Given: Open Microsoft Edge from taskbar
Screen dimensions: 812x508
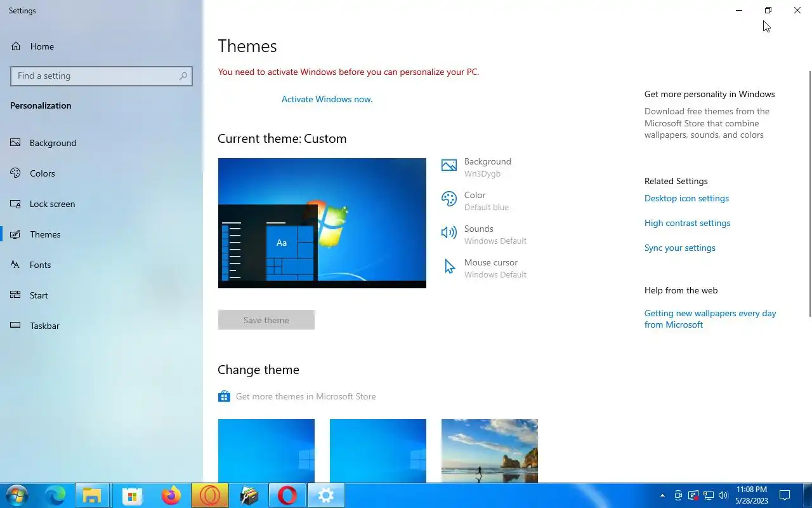Looking at the screenshot, I should pyautogui.click(x=55, y=495).
